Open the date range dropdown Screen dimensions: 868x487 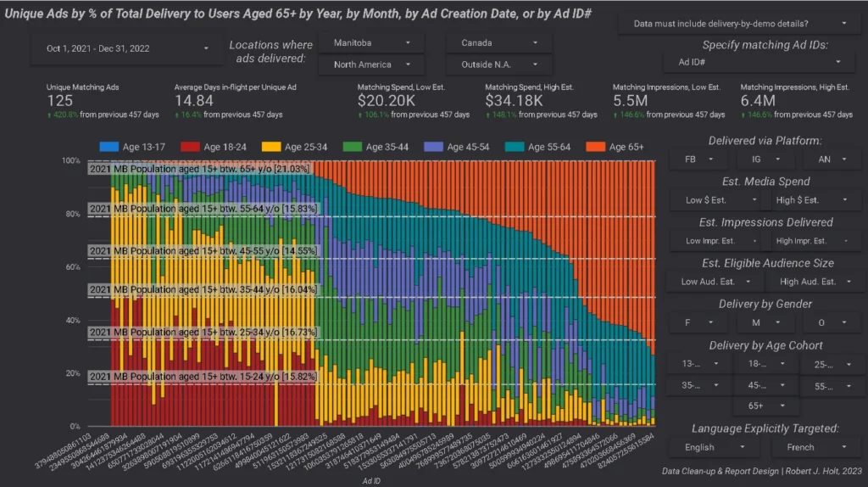120,49
